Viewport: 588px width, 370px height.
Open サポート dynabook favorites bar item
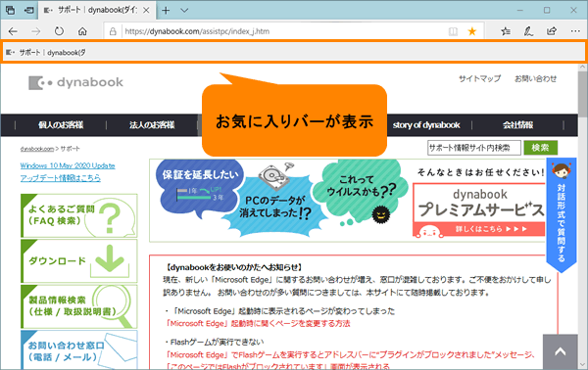point(46,53)
